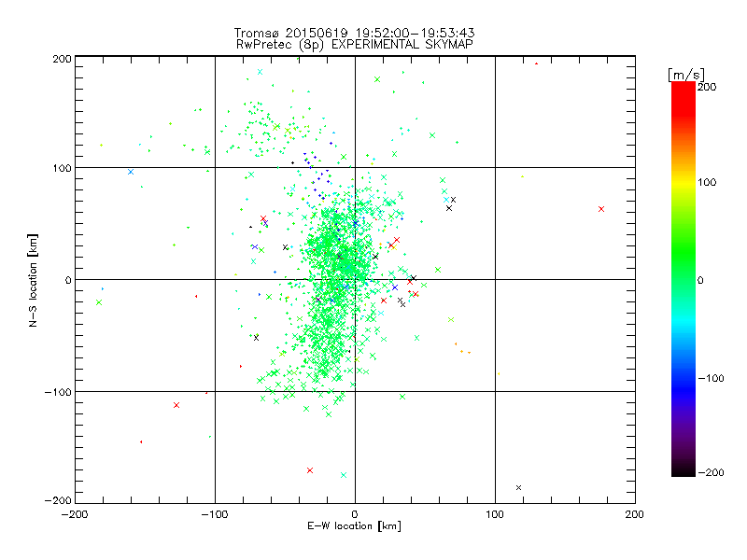Click the green middle of the colorbar

684,267
